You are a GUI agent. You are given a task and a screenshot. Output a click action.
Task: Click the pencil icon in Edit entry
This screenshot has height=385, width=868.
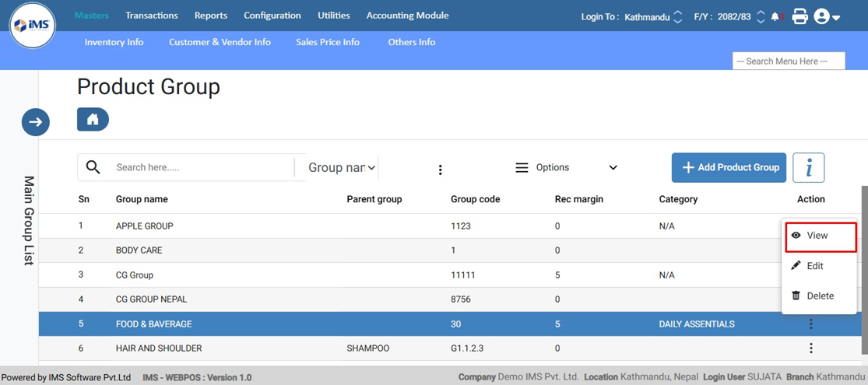point(796,265)
